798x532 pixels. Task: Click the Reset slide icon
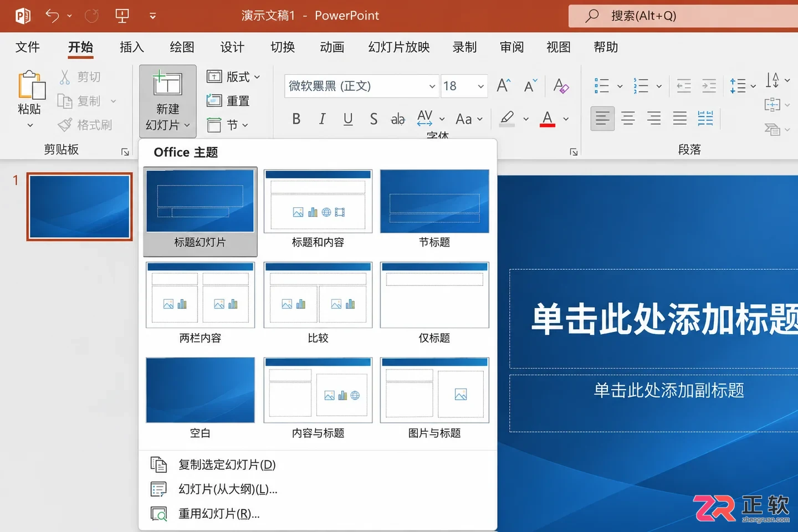tap(214, 100)
